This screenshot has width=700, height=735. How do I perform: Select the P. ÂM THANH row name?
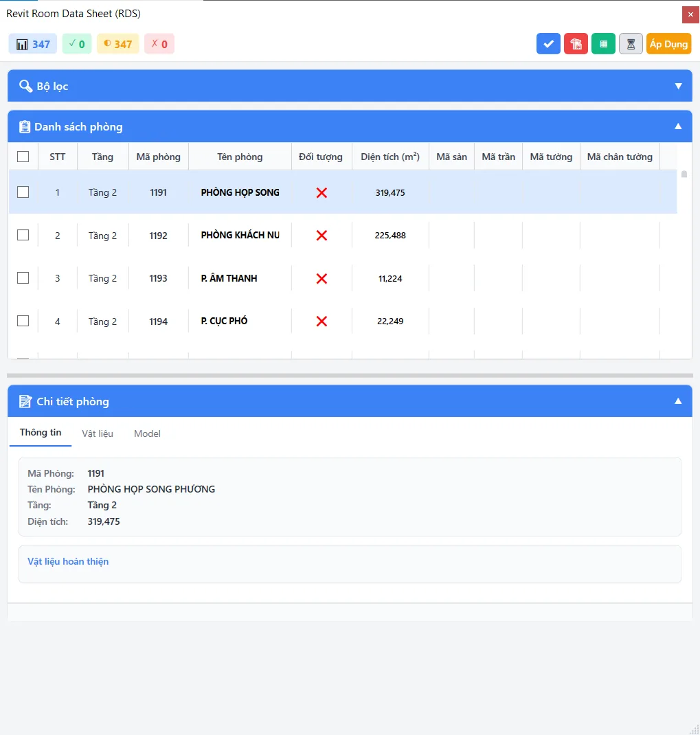[x=229, y=278]
